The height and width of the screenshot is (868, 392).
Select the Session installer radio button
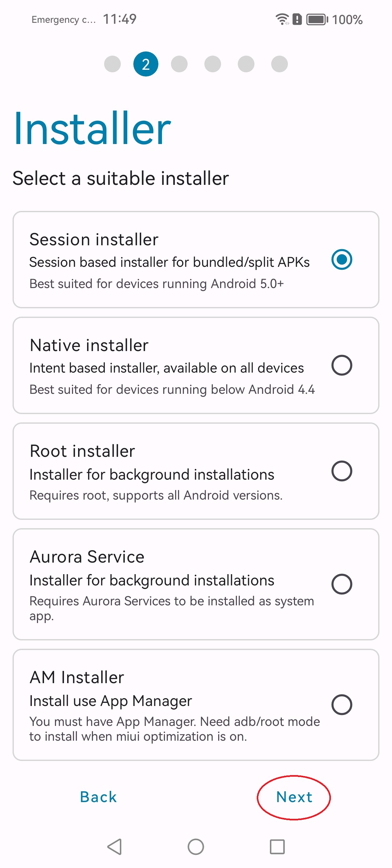(342, 259)
